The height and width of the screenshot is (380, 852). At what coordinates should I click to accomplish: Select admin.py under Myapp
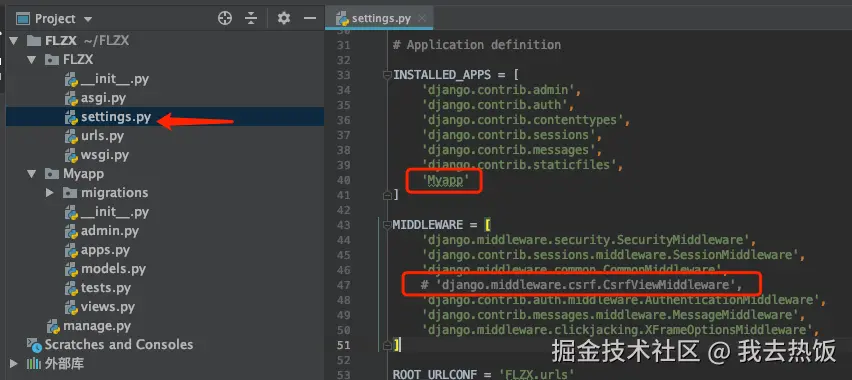point(110,231)
